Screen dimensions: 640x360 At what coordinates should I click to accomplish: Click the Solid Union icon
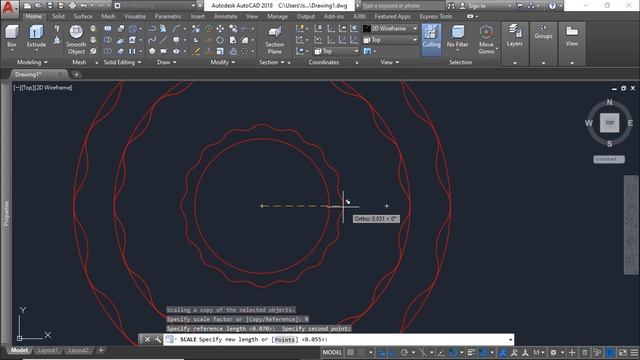(x=107, y=29)
